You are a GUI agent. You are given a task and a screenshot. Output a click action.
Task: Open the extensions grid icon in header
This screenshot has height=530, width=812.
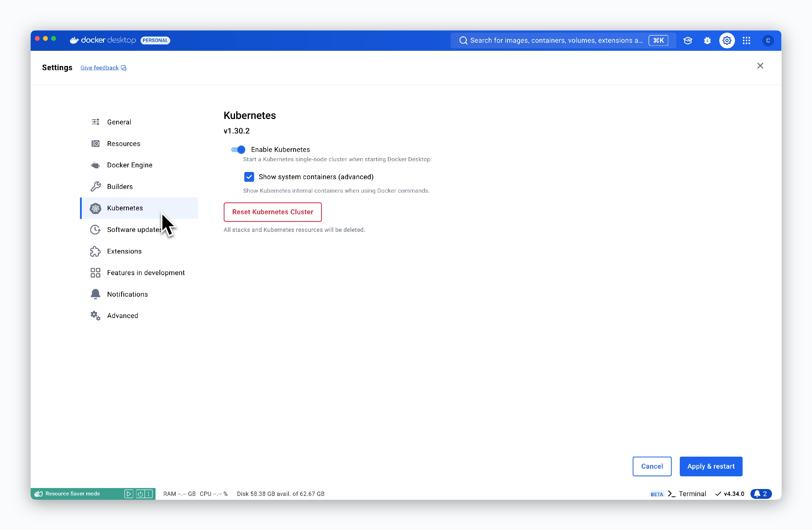pos(747,41)
